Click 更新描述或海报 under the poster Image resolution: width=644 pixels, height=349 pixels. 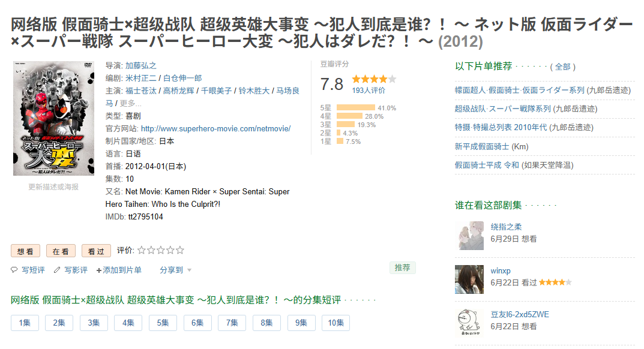(53, 187)
